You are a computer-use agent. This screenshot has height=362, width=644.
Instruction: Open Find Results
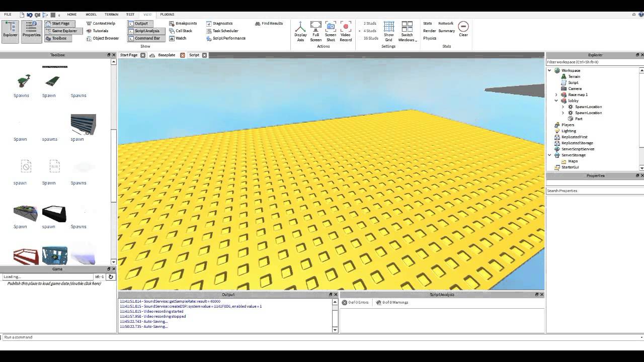pos(269,24)
